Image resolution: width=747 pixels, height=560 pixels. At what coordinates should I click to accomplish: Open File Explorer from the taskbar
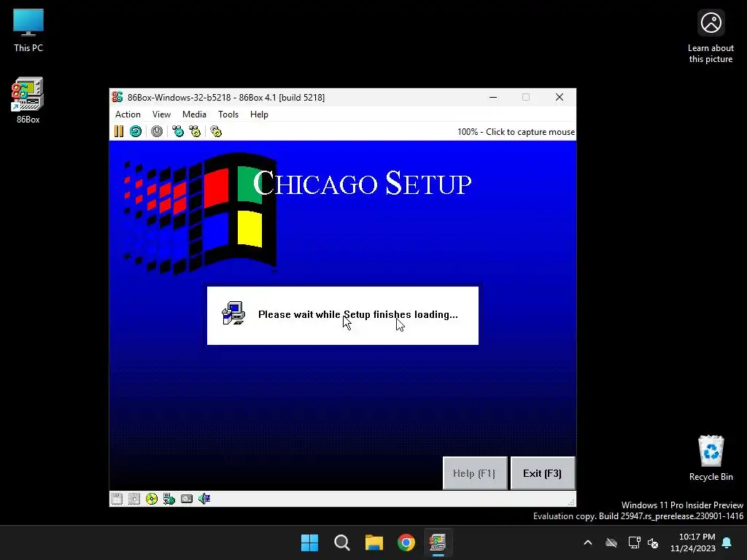tap(374, 542)
